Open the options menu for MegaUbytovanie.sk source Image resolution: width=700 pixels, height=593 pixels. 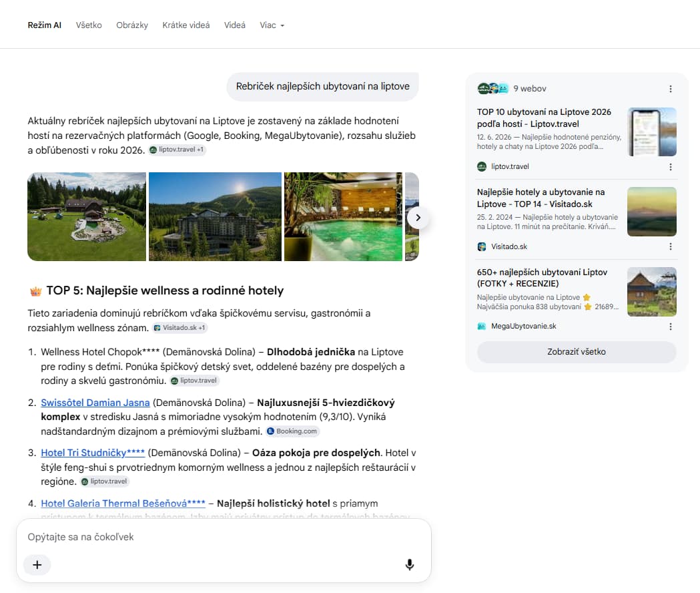[x=670, y=327]
